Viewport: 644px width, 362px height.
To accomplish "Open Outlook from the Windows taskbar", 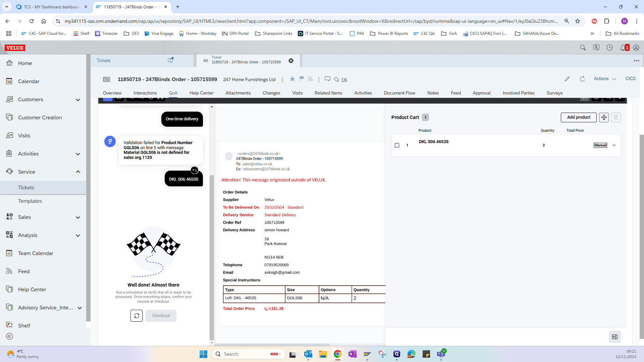I will [308, 354].
